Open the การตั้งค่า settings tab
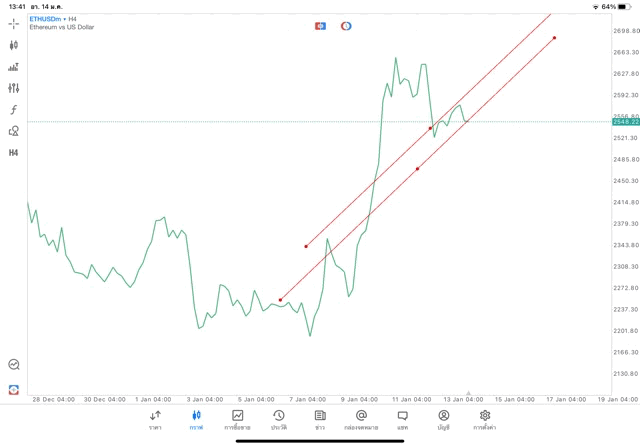 pyautogui.click(x=485, y=419)
